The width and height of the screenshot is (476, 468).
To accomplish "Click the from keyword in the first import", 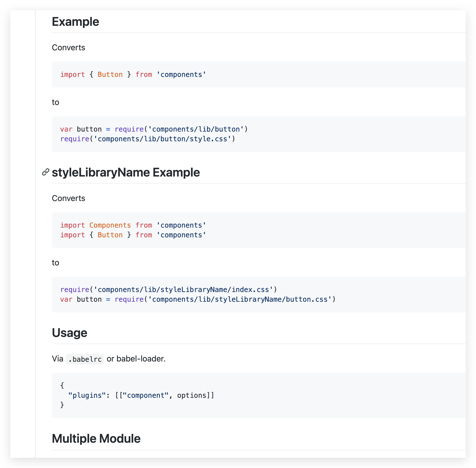I will [144, 74].
